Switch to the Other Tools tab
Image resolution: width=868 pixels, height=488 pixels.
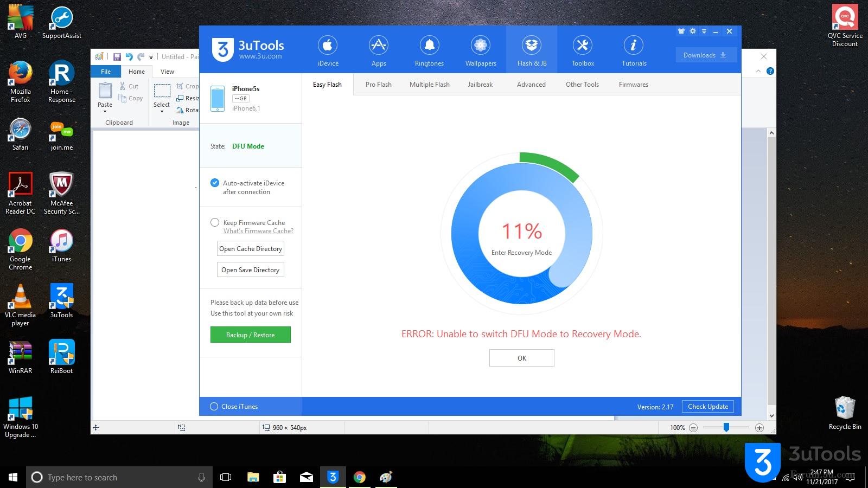[x=582, y=85]
